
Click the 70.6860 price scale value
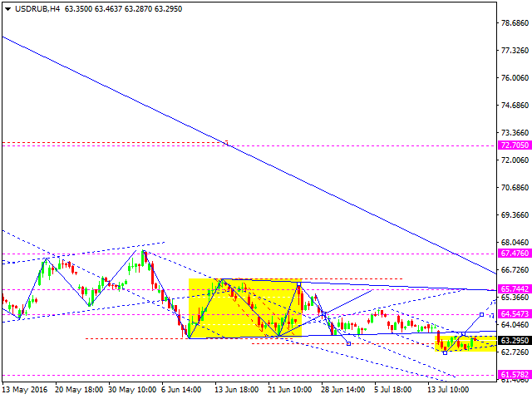click(515, 188)
